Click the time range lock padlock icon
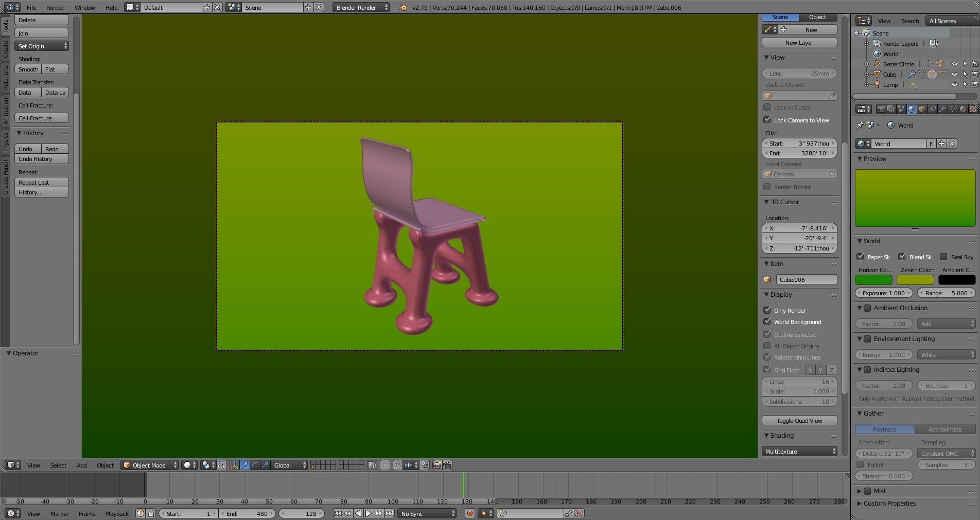 pos(151,513)
